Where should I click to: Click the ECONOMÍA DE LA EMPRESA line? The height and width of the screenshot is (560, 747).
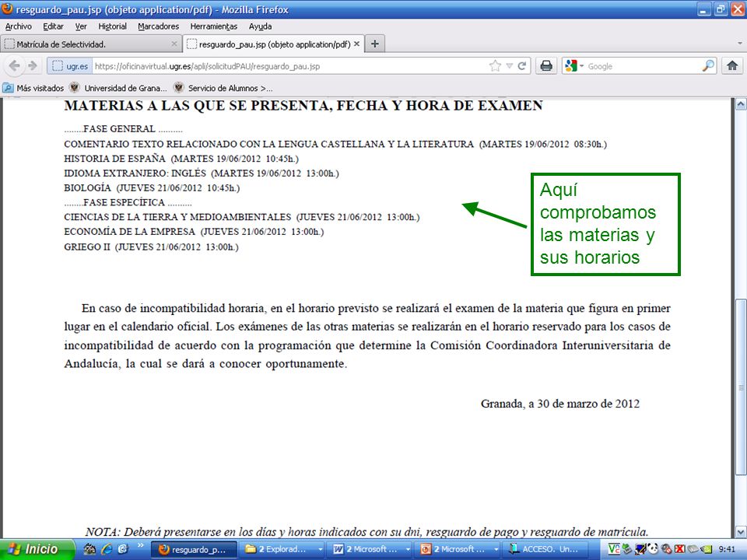pos(194,232)
